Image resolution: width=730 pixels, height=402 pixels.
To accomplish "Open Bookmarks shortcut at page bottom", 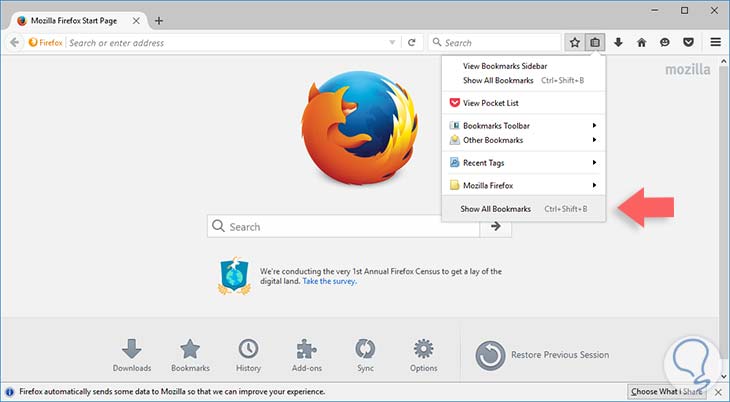I will coord(190,355).
